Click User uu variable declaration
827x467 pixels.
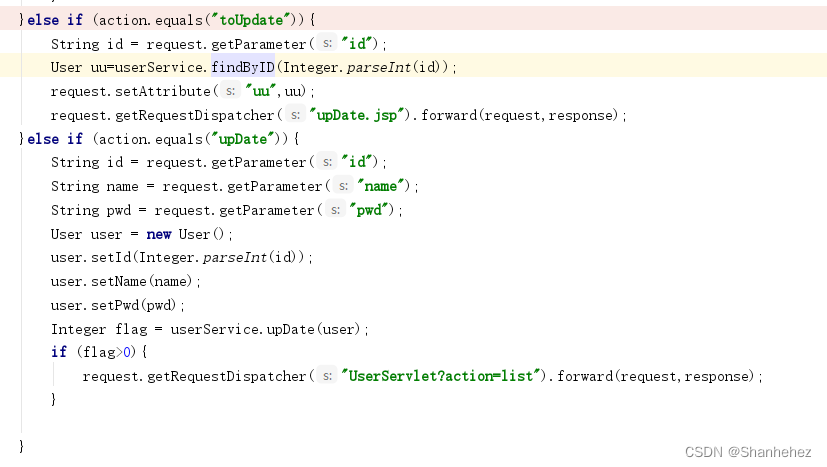pos(78,67)
